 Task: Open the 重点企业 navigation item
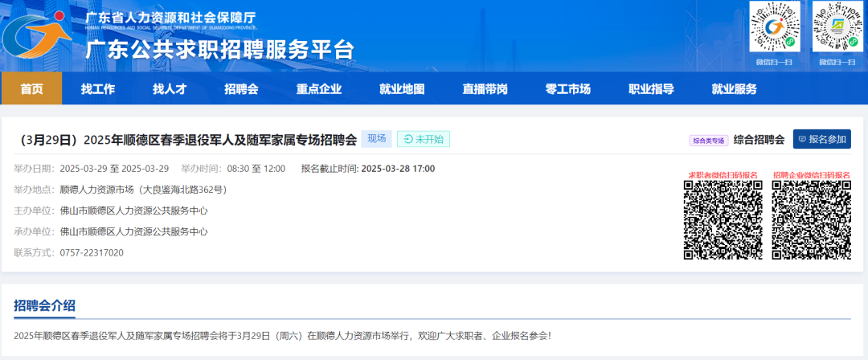coord(319,88)
